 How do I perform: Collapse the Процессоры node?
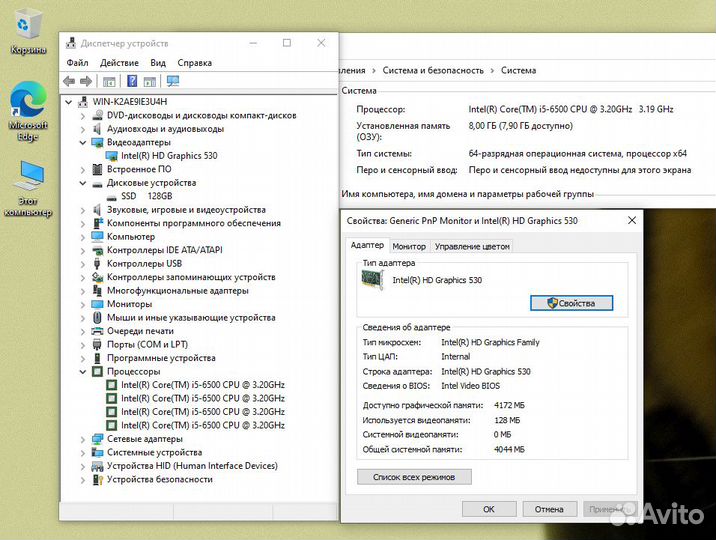pos(83,372)
